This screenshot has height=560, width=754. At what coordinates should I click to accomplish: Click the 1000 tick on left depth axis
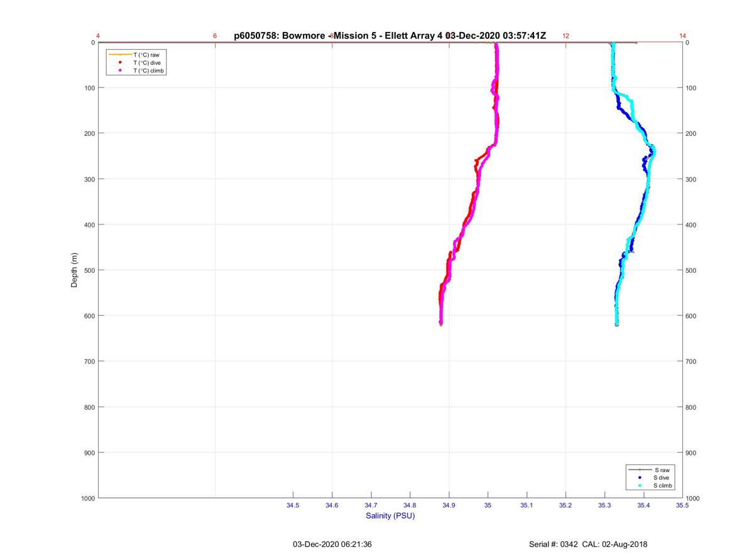coord(87,498)
